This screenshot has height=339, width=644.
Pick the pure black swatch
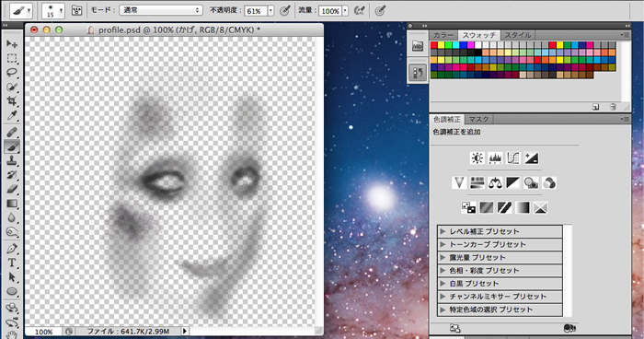478,53
